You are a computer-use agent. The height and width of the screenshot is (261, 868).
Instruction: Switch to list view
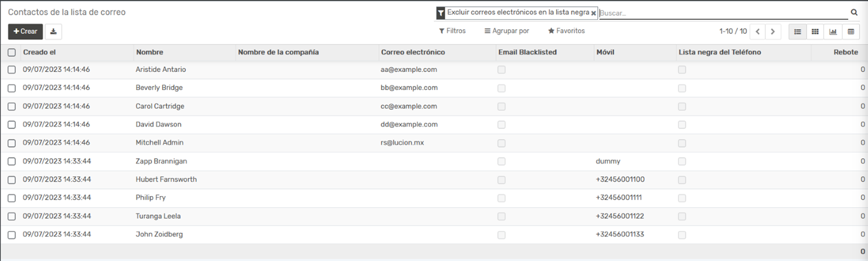pyautogui.click(x=797, y=32)
